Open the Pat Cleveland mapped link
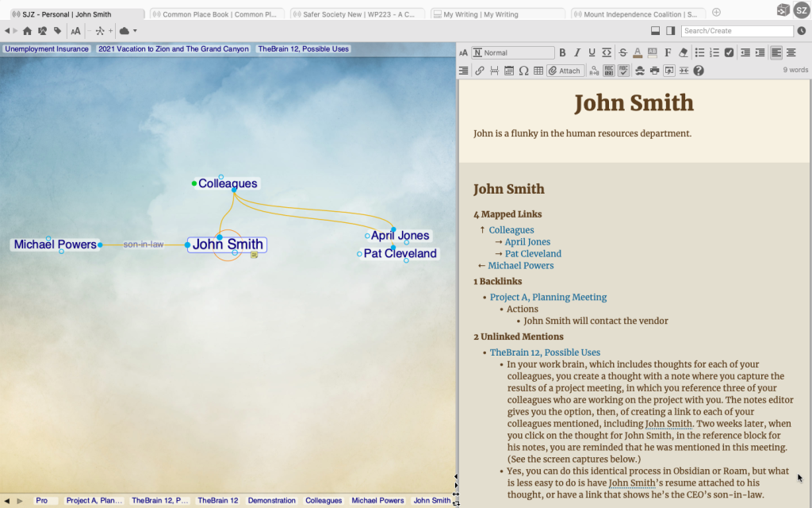 tap(533, 253)
